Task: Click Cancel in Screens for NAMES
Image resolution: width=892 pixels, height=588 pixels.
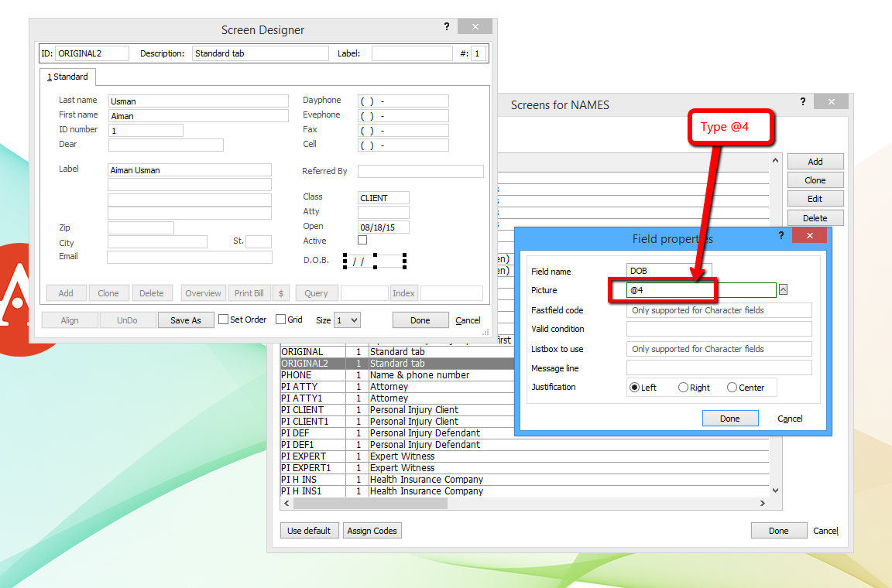Action: click(825, 531)
